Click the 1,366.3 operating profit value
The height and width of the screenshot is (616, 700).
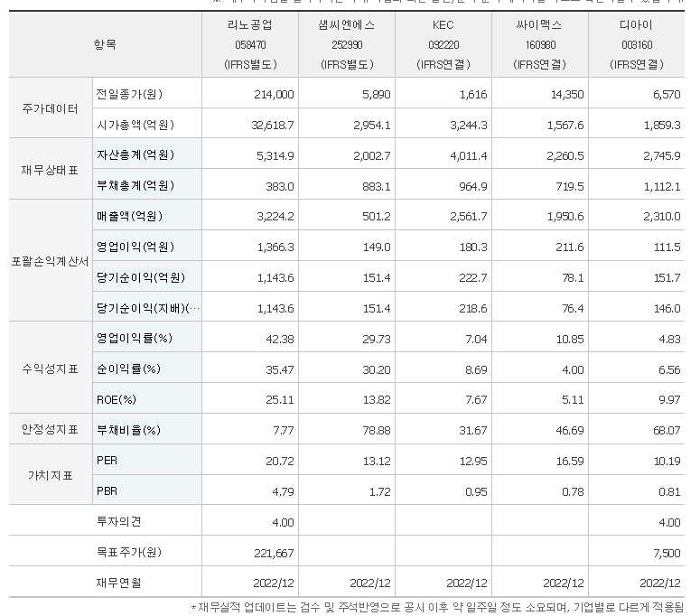pyautogui.click(x=275, y=247)
